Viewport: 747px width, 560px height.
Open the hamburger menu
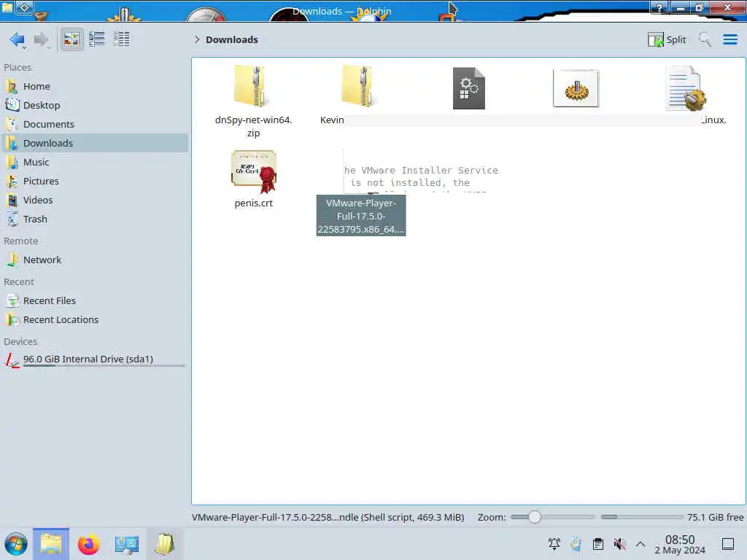click(729, 39)
